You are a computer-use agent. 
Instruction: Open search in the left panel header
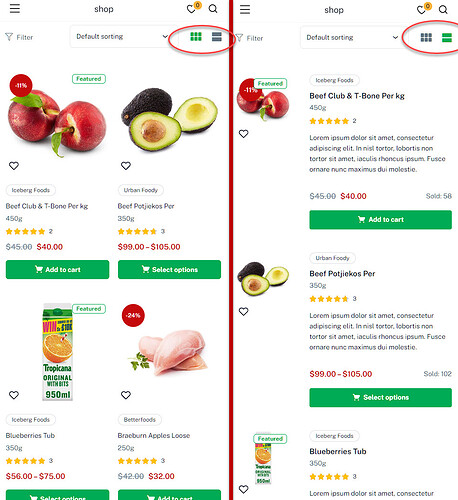[213, 9]
